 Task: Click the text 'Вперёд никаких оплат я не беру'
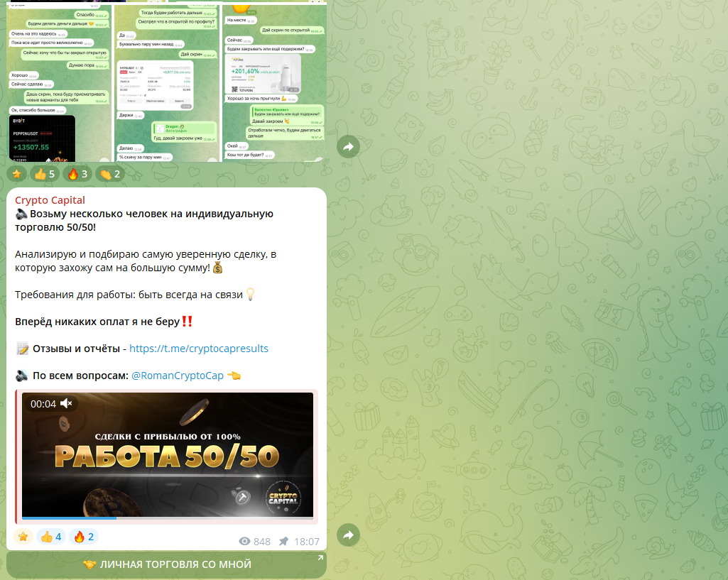(97, 322)
